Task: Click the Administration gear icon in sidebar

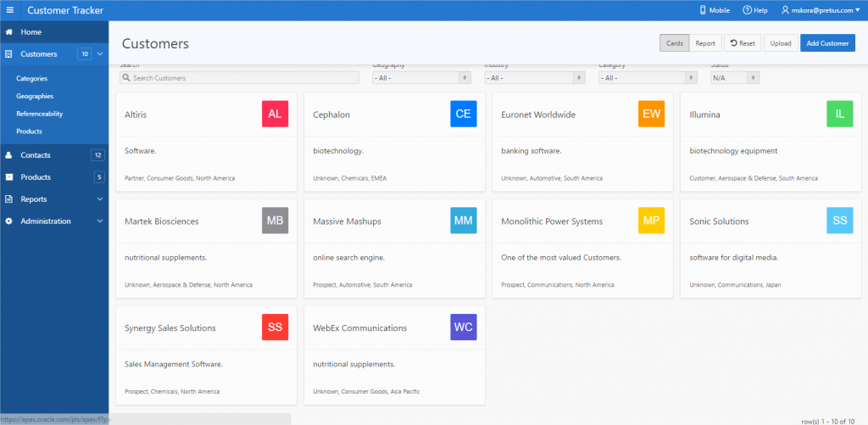Action: [8, 221]
